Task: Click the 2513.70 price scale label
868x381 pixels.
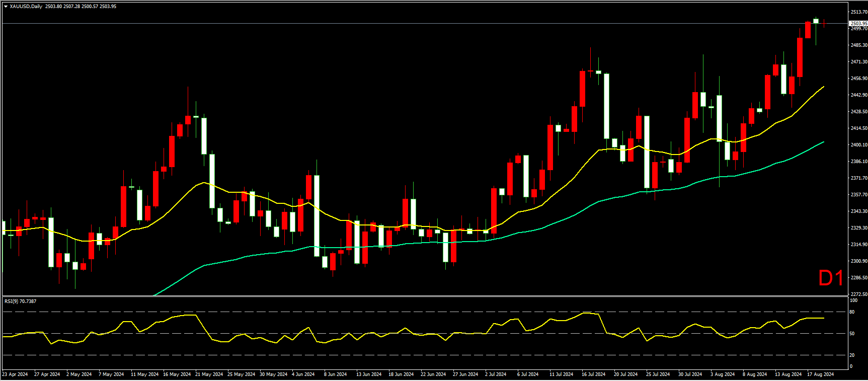Action: pyautogui.click(x=859, y=12)
